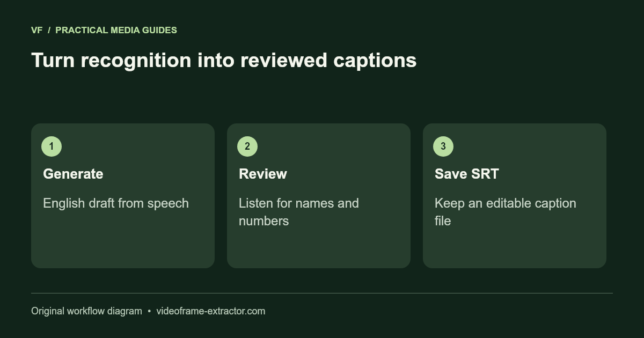Click 'Keep an editable caption file' text
The height and width of the screenshot is (338, 644).
[506, 212]
